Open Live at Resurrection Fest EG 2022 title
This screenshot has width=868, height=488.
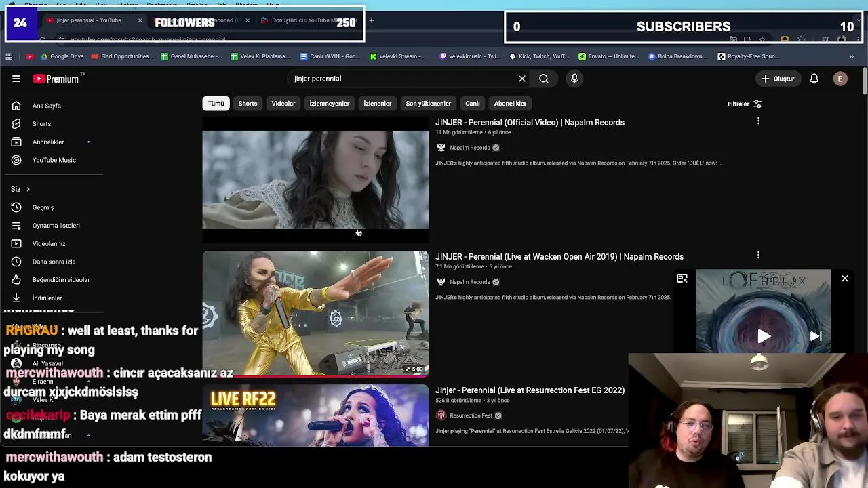(530, 390)
